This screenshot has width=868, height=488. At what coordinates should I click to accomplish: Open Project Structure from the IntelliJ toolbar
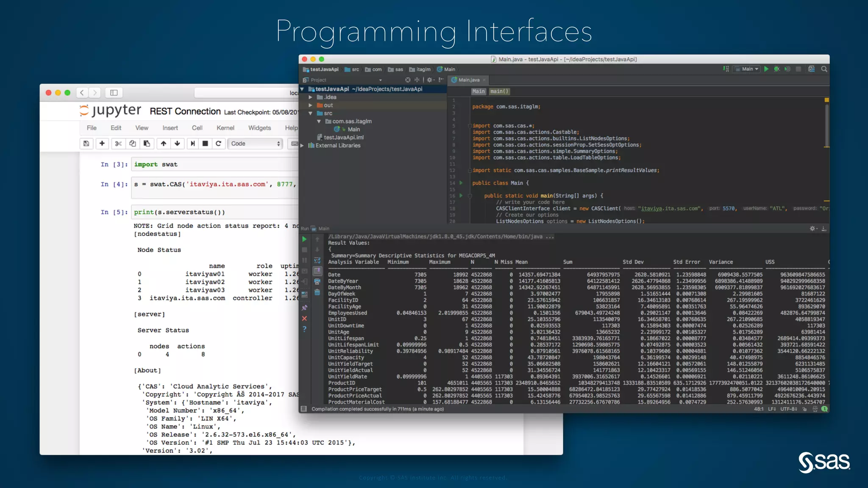click(x=812, y=69)
